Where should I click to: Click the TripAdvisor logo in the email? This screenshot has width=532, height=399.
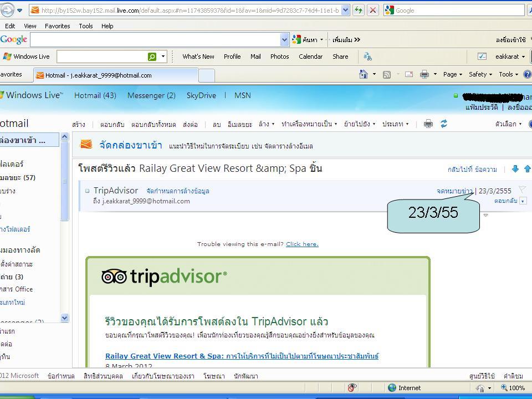[x=164, y=277]
